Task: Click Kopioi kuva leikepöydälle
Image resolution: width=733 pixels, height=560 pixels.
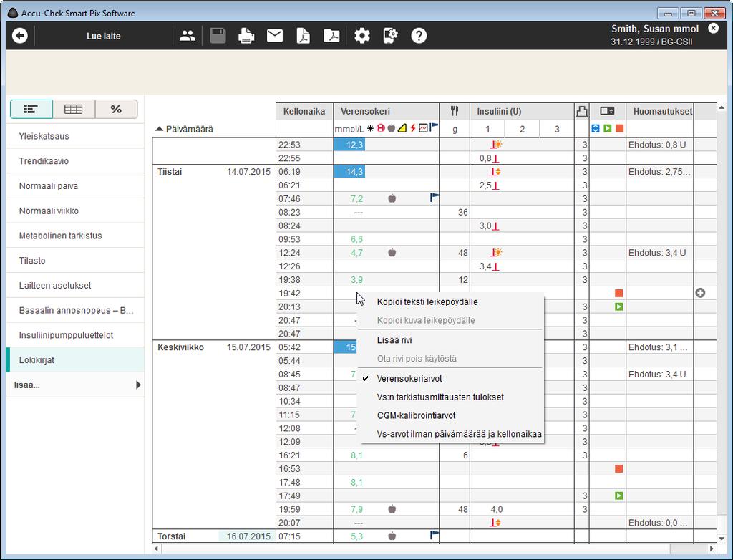Action: pos(451,321)
